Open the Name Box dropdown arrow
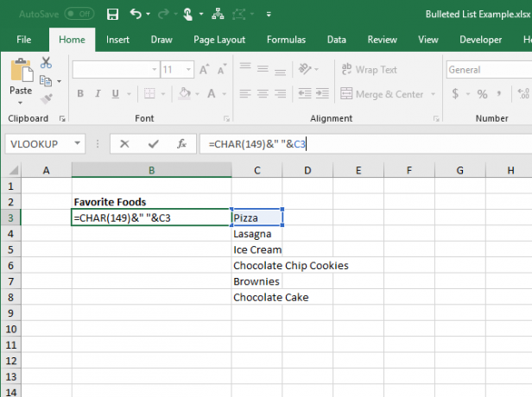The image size is (532, 397). click(x=78, y=143)
